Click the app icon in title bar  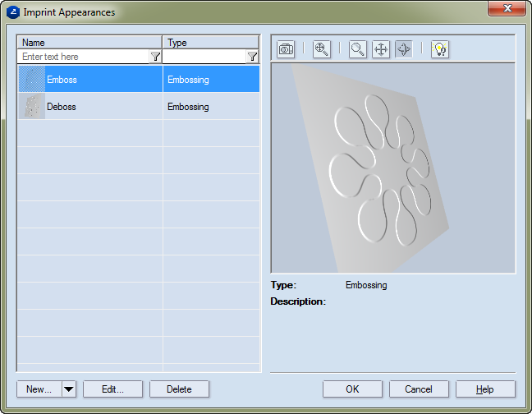click(13, 12)
